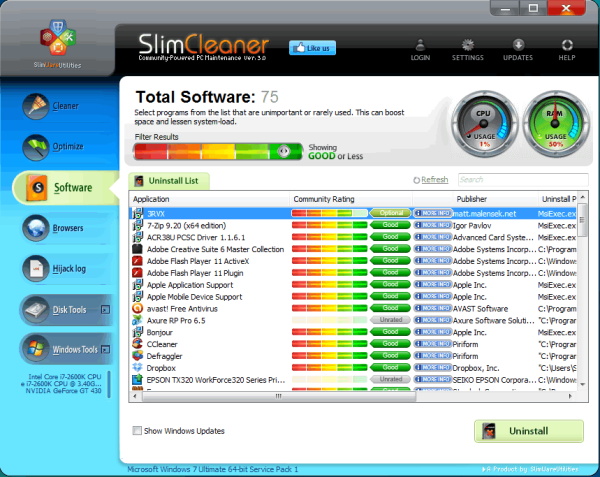
Task: Expand the Windows Tools submenu arrow
Action: (106, 349)
